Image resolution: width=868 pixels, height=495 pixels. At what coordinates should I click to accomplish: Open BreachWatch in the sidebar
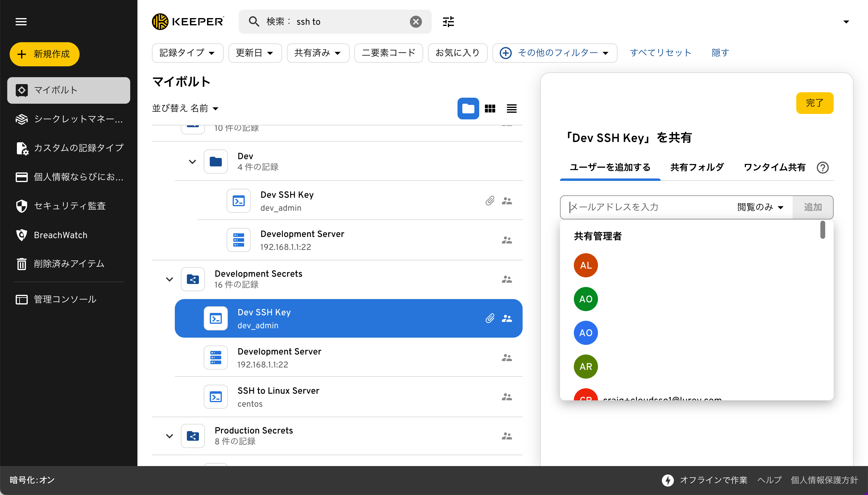tap(61, 235)
